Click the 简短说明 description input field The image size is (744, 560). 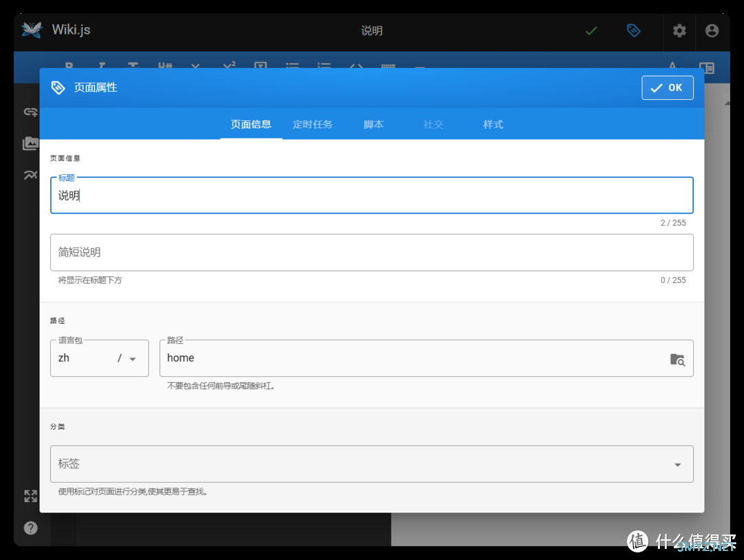[x=371, y=253]
